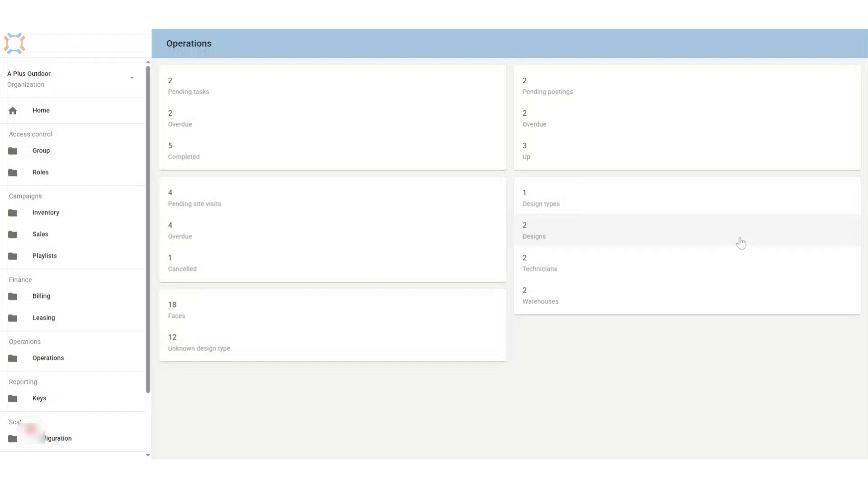Image resolution: width=868 pixels, height=488 pixels.
Task: Go to Home in sidebar
Action: (x=72, y=111)
